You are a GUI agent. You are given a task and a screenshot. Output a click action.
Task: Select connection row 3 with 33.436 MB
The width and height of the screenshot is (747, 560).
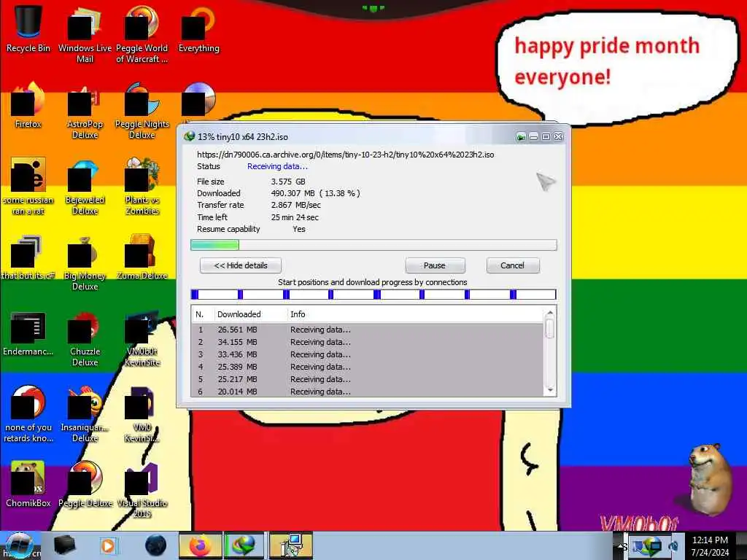point(368,354)
